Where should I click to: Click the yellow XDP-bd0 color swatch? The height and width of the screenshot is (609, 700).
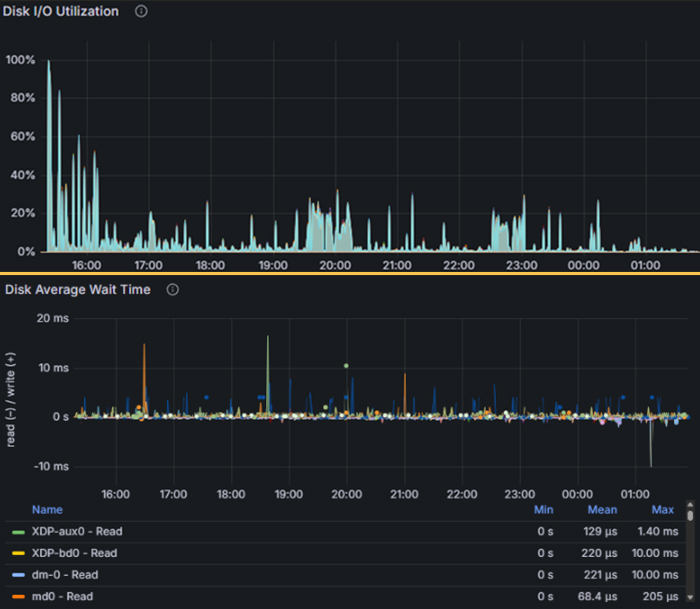point(18,554)
